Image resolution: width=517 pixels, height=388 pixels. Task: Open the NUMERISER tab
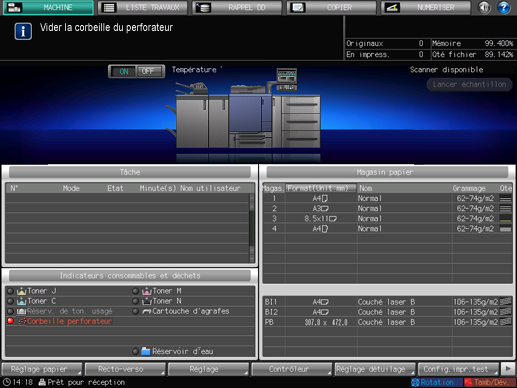(426, 8)
